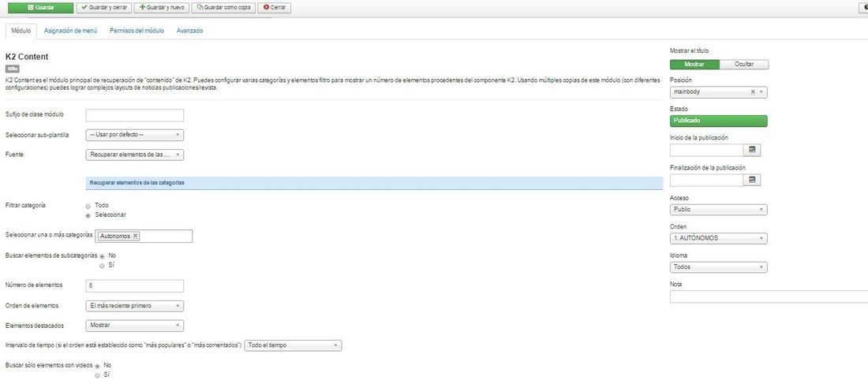Click Ocultar title toggle

click(744, 64)
